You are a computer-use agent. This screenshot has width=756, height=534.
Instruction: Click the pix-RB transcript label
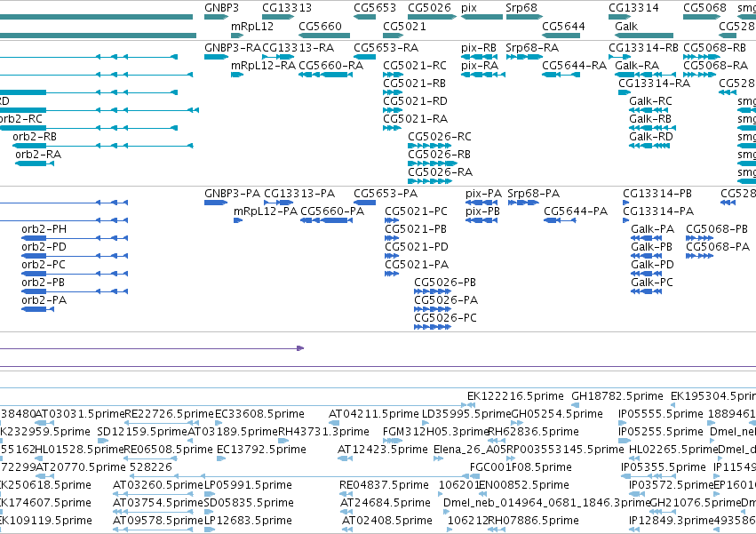pyautogui.click(x=478, y=48)
